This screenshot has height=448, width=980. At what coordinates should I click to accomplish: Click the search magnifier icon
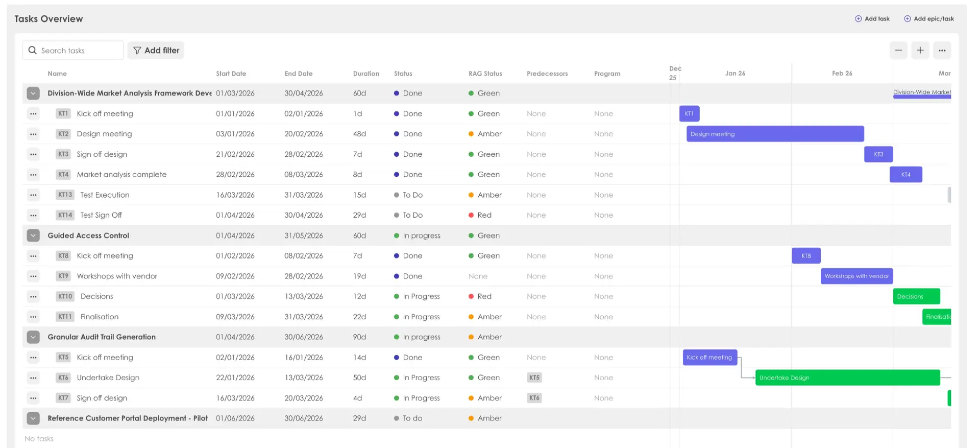point(33,50)
